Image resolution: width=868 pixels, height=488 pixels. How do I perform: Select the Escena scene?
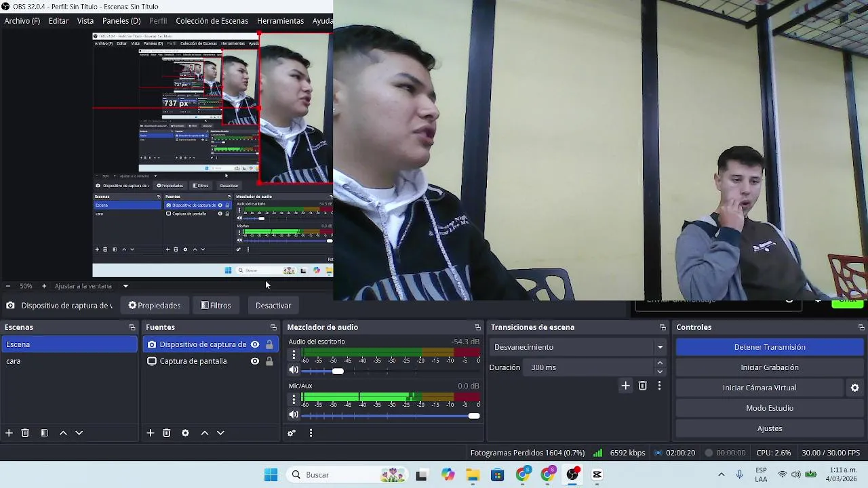(x=69, y=344)
